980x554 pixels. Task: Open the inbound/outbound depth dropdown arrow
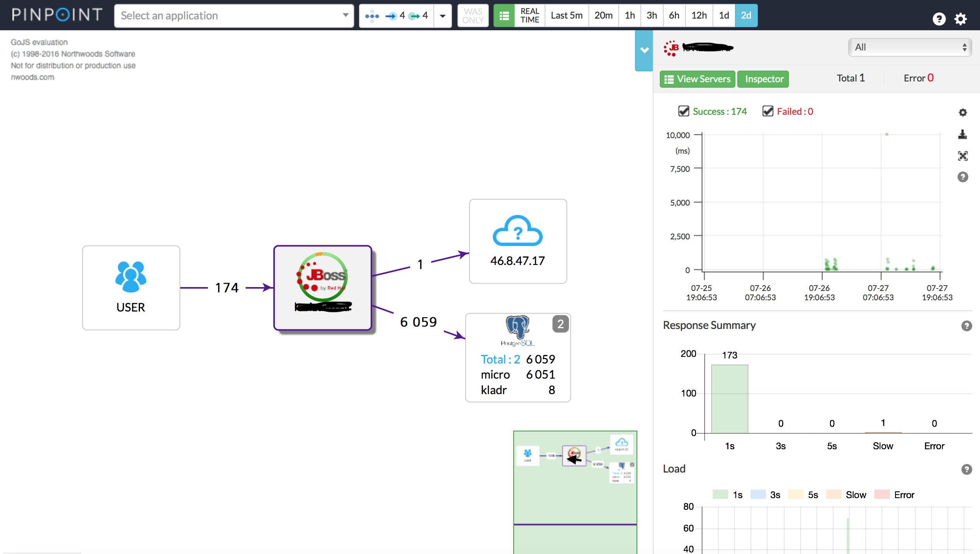[442, 16]
